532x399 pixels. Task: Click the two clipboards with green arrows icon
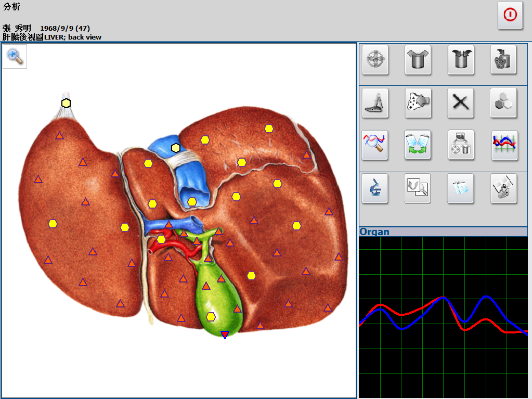[x=418, y=145]
